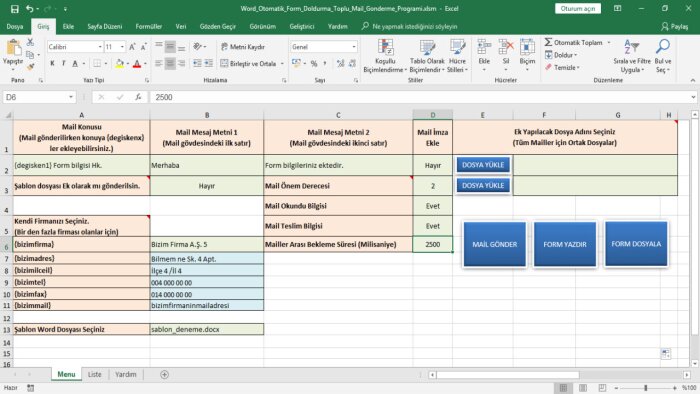700x394 pixels.
Task: Click the Decrease Decimal icon
Action: (x=352, y=64)
